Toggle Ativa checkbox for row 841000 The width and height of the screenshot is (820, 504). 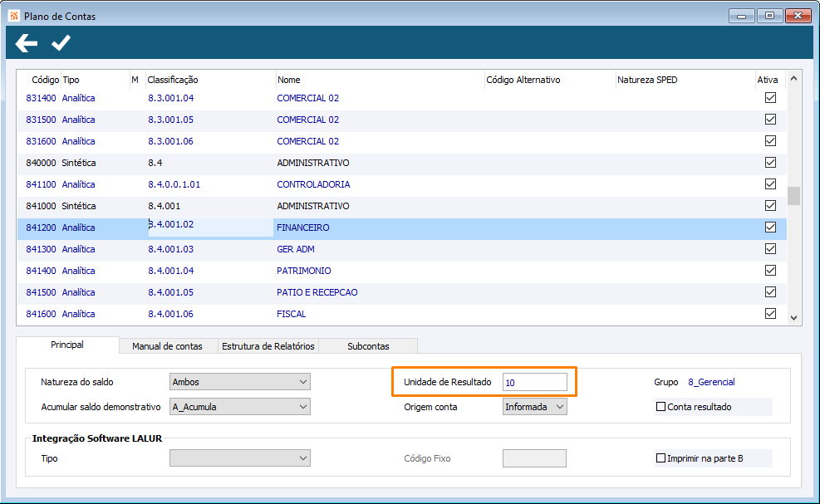click(x=770, y=205)
